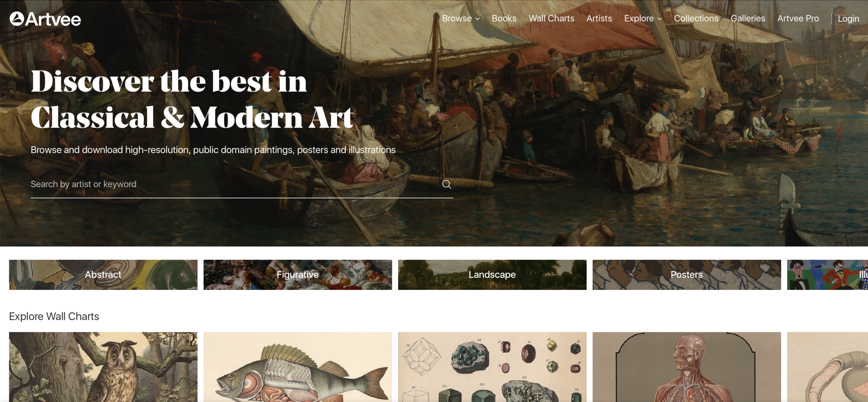
Task: Open the owl wall chart thumbnail
Action: click(103, 367)
